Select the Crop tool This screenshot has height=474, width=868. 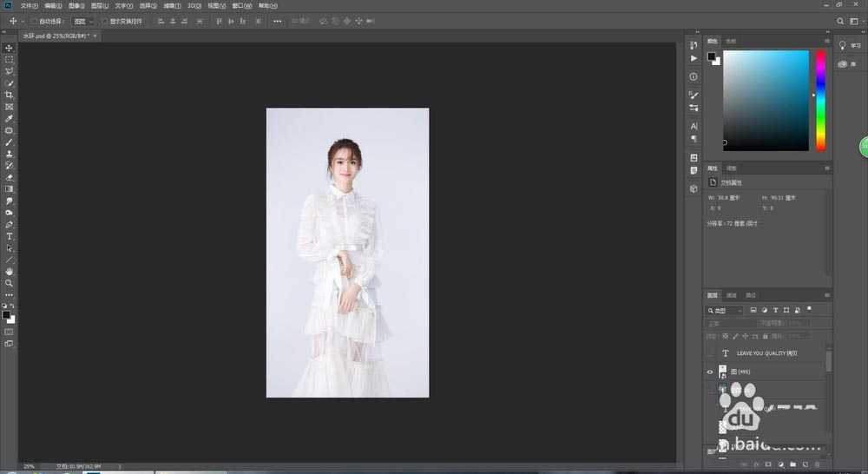pyautogui.click(x=10, y=95)
